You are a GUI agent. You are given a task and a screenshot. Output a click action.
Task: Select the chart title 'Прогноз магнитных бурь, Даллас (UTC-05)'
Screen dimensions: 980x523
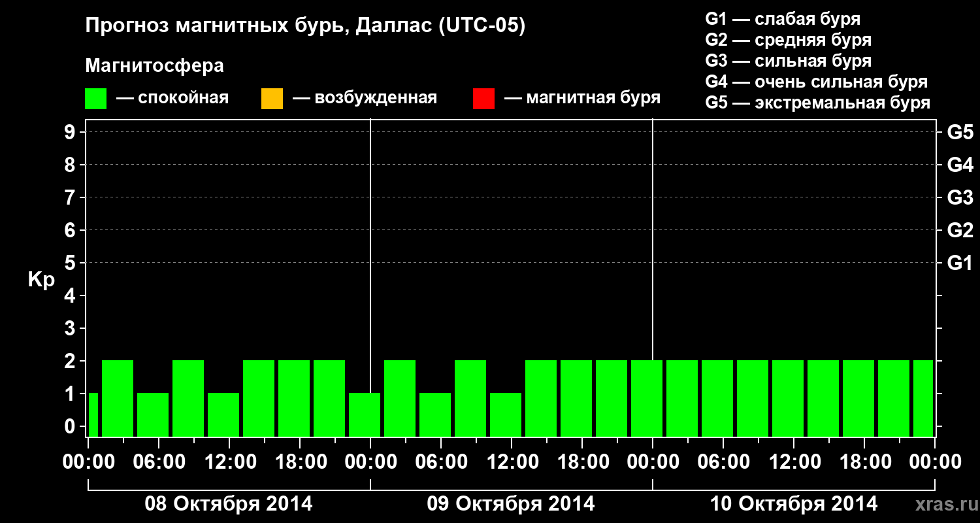(x=305, y=26)
